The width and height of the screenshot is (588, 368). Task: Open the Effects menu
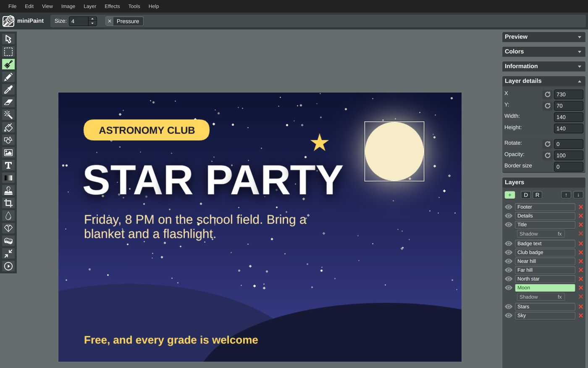[x=112, y=6]
